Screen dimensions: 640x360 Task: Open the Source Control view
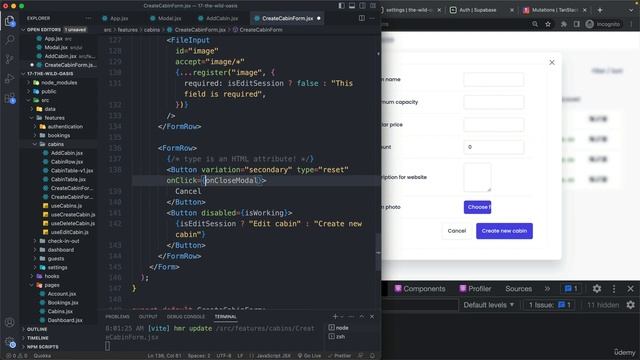[9, 59]
